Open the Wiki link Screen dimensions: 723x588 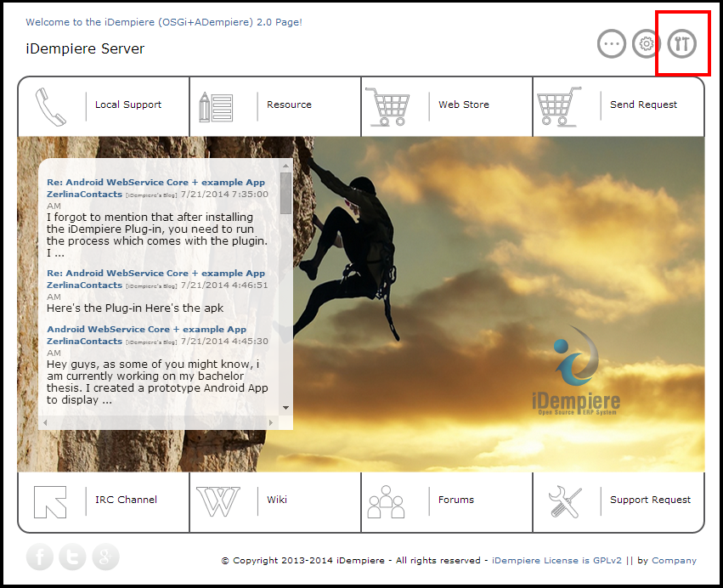[277, 500]
